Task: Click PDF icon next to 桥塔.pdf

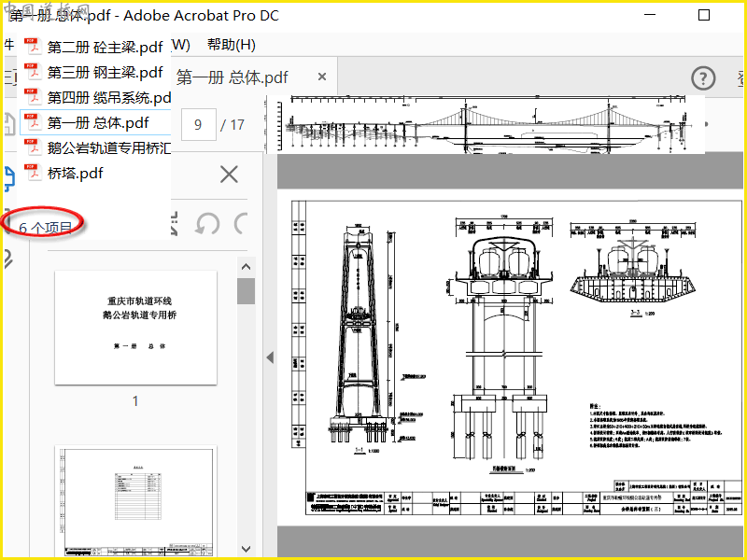Action: coord(33,173)
